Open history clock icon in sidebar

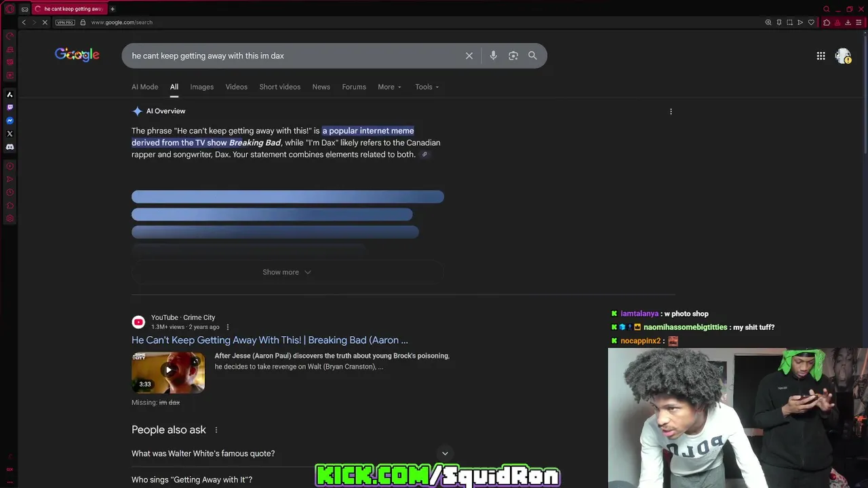click(x=9, y=192)
